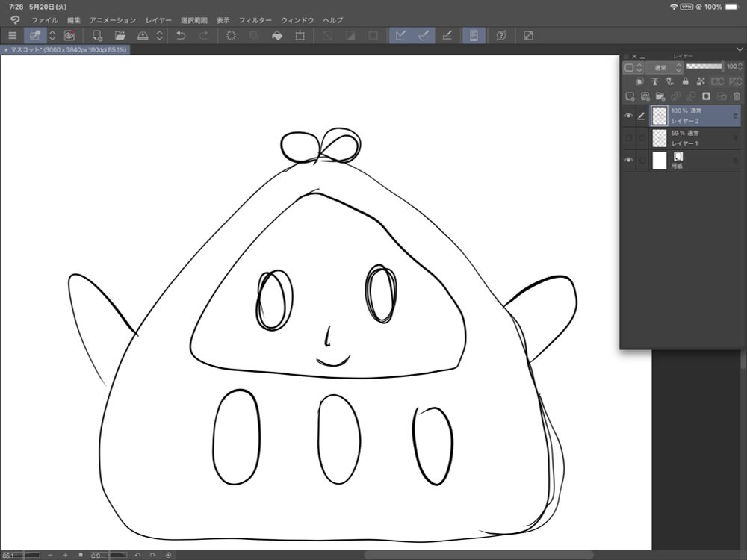Clear layer contents with the delete icon
The image size is (747, 560).
pyautogui.click(x=231, y=36)
